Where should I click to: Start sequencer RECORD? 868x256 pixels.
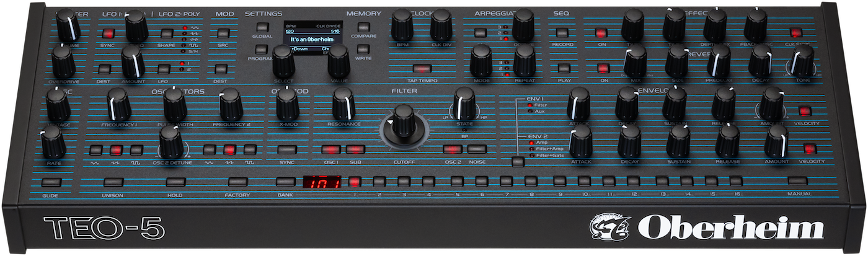point(562,33)
